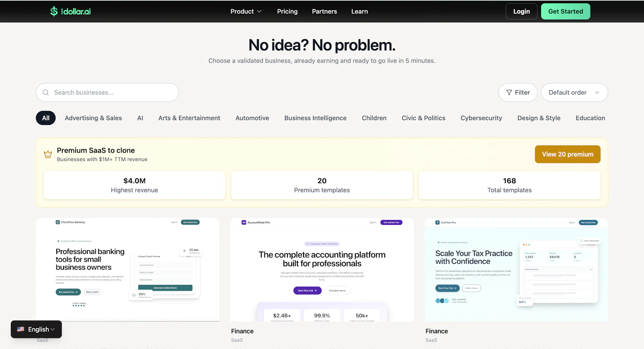Click the No idea? No problem. headline

pyautogui.click(x=322, y=45)
